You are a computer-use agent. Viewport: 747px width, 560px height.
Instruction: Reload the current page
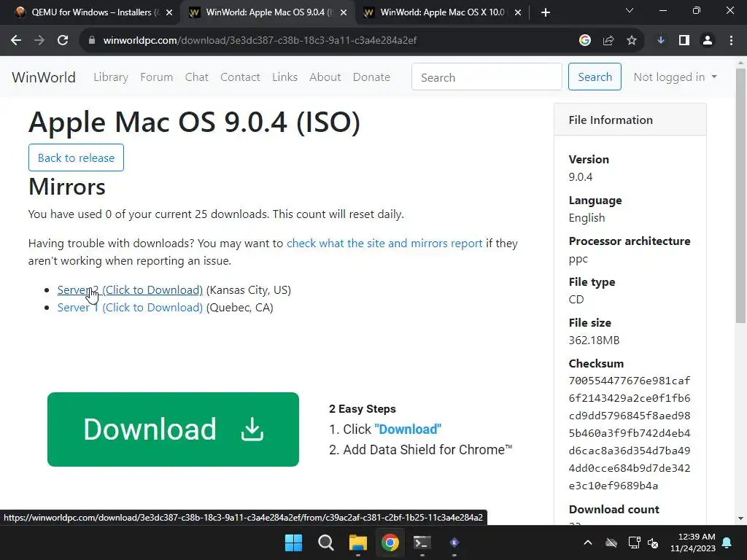pyautogui.click(x=63, y=41)
